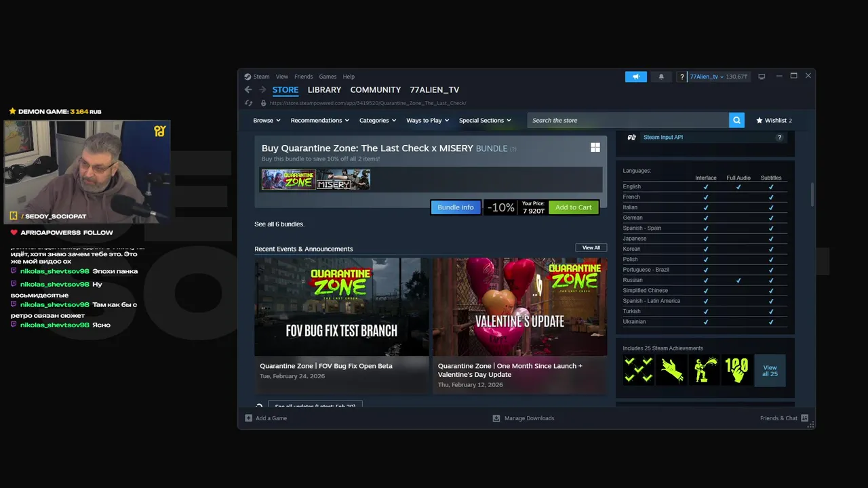Click the star icon next to Wishlist
This screenshot has width=868, height=488.
click(759, 120)
